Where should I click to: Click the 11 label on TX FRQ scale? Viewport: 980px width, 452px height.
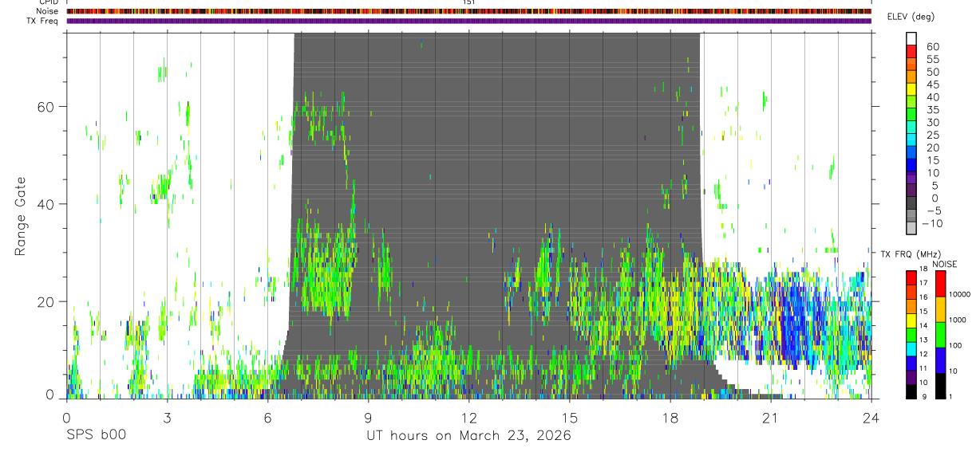point(923,368)
